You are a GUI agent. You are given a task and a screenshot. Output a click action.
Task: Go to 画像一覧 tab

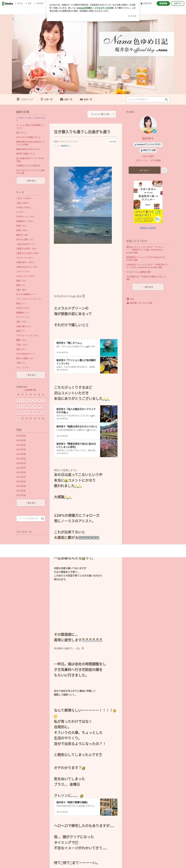point(66,99)
